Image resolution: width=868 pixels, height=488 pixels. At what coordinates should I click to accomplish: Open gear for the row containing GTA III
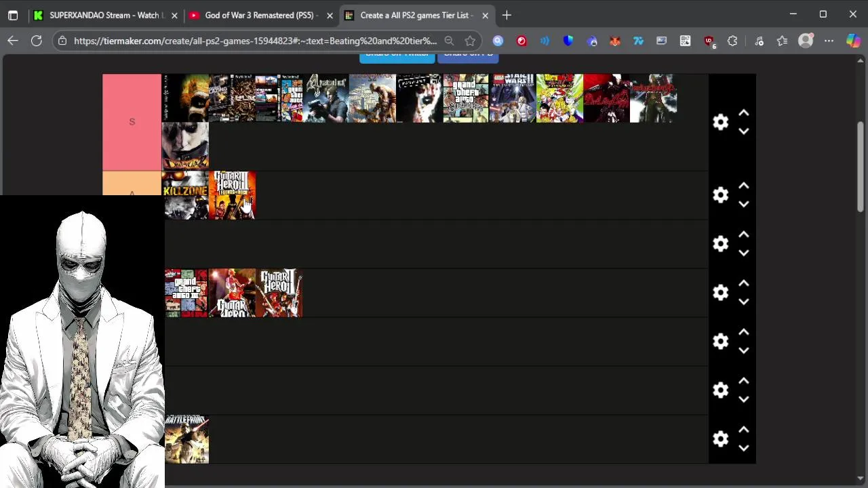[720, 293]
